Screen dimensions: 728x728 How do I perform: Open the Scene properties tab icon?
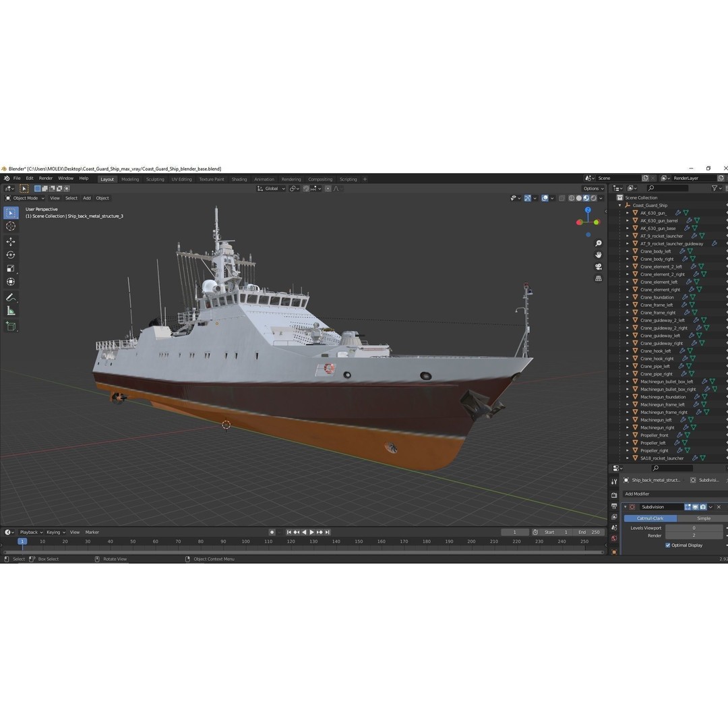(614, 528)
